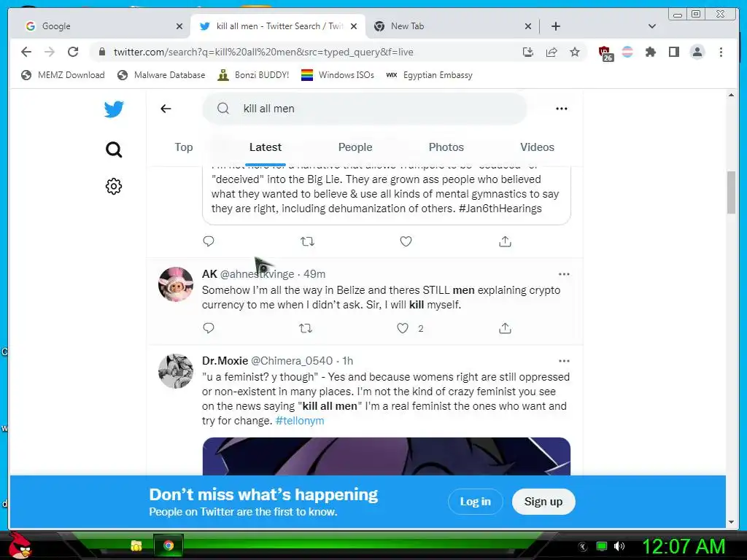Close the New Tab tab
This screenshot has height=560, width=747.
(528, 26)
